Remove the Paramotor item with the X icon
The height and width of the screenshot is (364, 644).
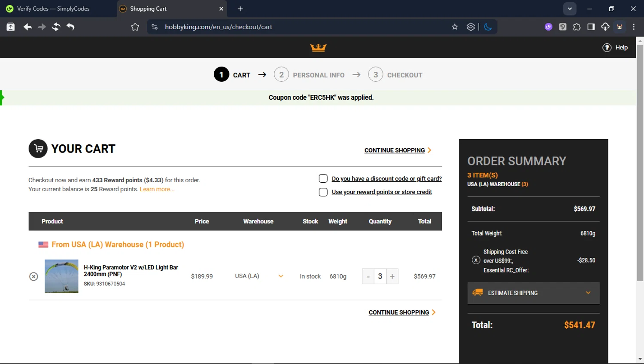click(33, 276)
